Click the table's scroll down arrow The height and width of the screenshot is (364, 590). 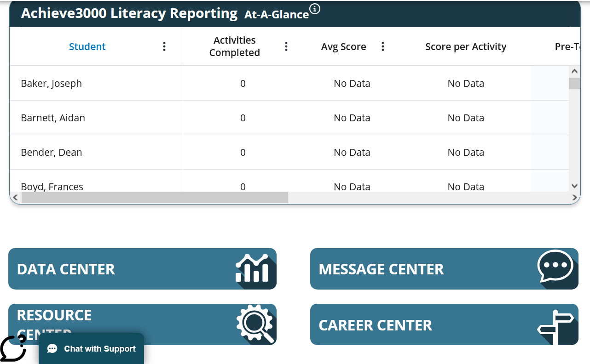click(x=574, y=186)
